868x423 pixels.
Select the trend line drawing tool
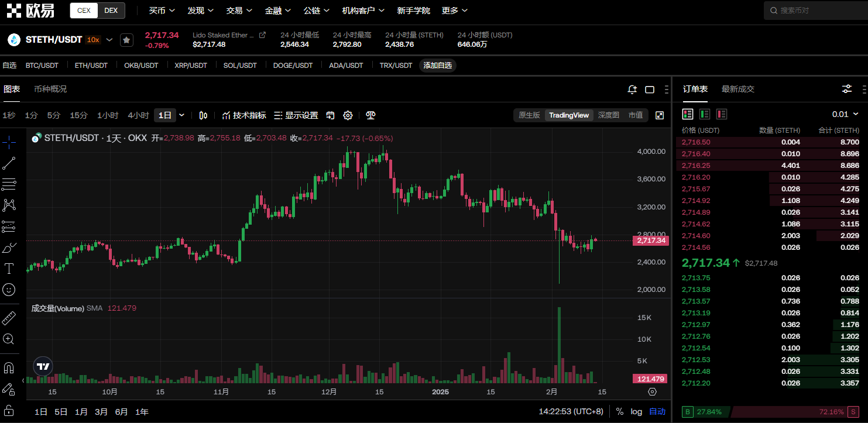click(x=9, y=163)
